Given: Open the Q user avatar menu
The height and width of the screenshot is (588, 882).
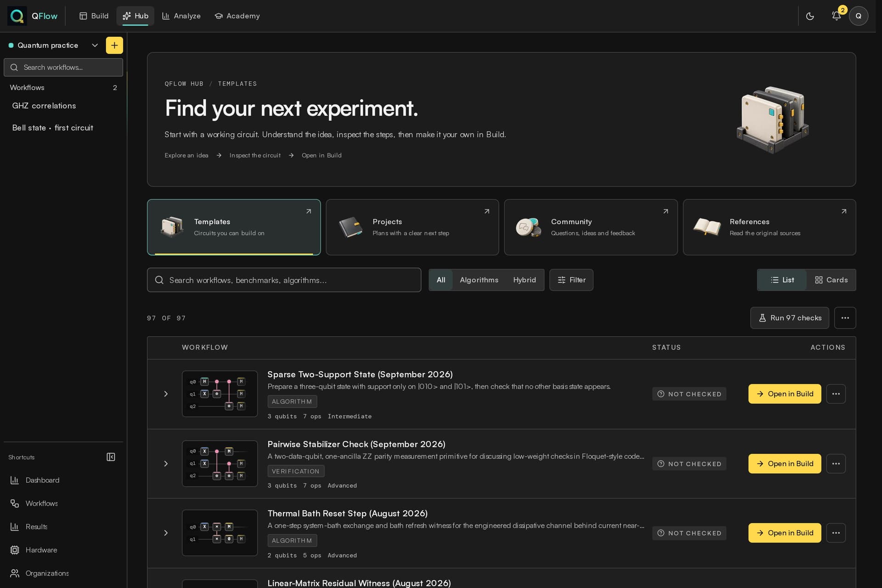Looking at the screenshot, I should (858, 16).
